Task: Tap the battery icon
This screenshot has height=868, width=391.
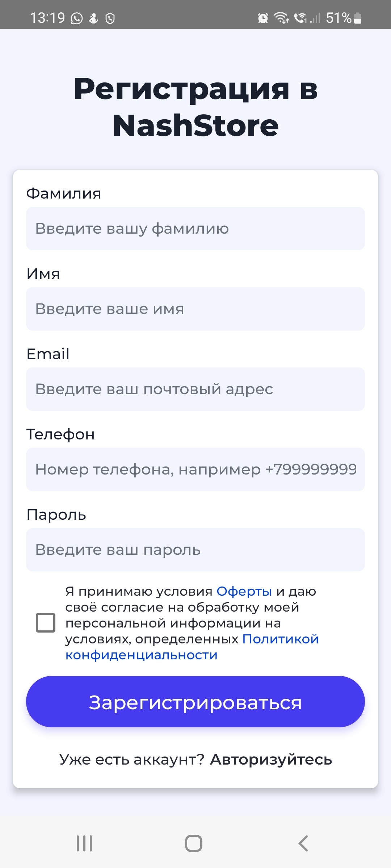Action: coord(357,18)
